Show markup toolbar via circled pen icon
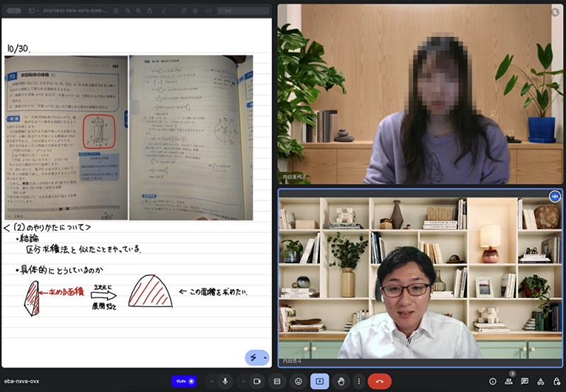Viewport: 566px width, 392px height. (195, 11)
